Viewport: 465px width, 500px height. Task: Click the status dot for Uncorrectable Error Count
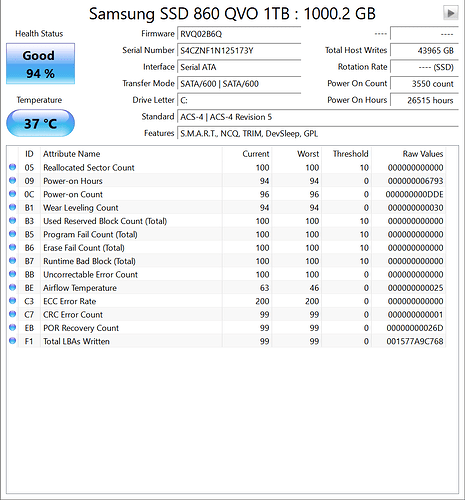click(13, 274)
